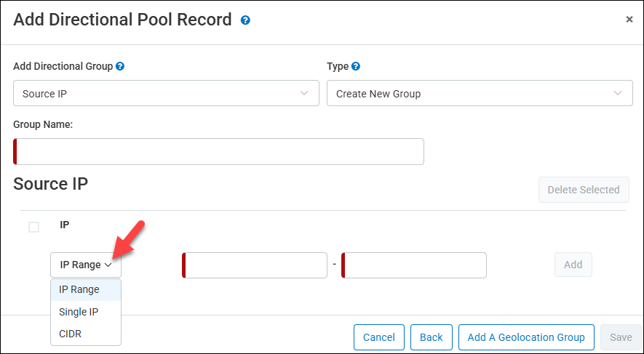
Task: Click the Cancel button
Action: (378, 337)
